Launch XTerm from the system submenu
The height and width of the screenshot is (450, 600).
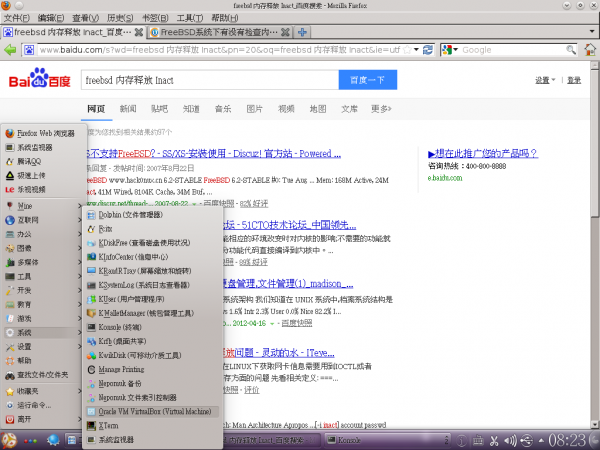coord(152,426)
